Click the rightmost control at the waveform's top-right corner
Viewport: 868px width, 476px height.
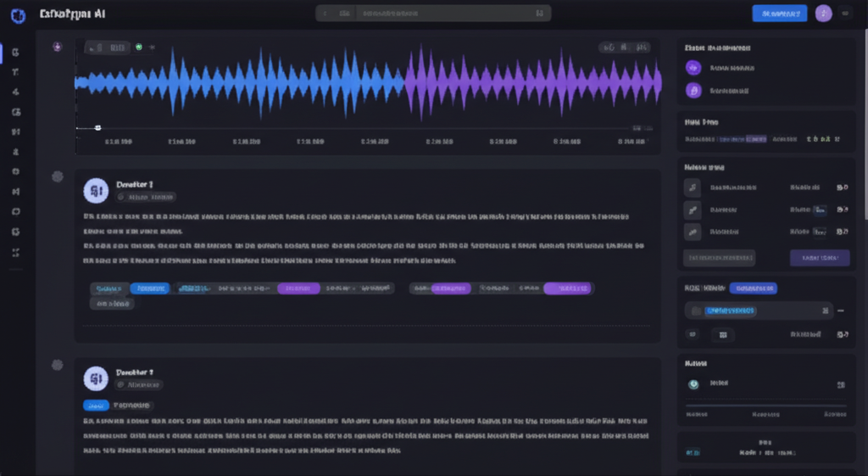(x=643, y=48)
